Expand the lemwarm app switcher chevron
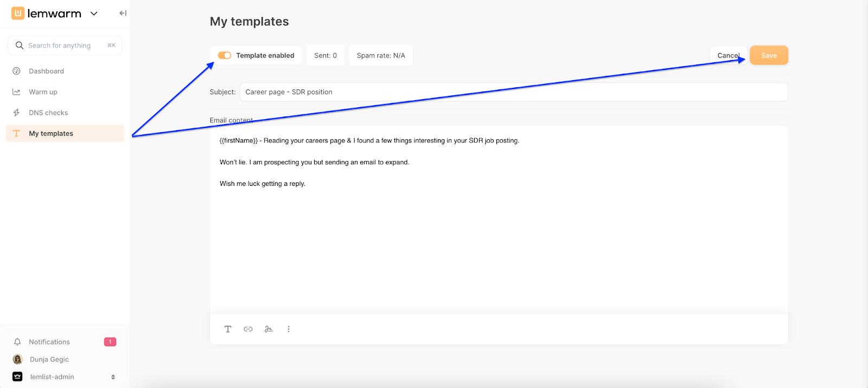The image size is (868, 388). pyautogui.click(x=94, y=14)
